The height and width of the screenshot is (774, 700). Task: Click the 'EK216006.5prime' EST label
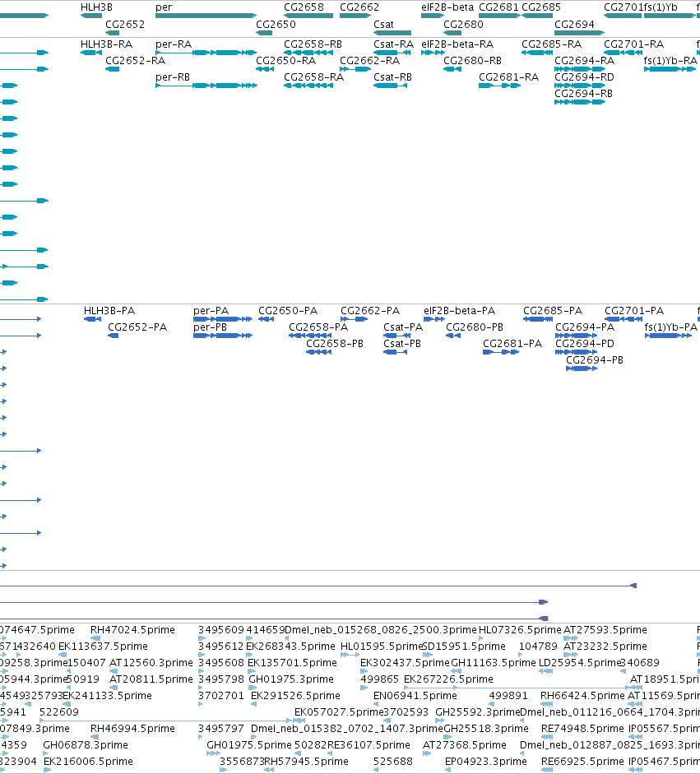88,761
